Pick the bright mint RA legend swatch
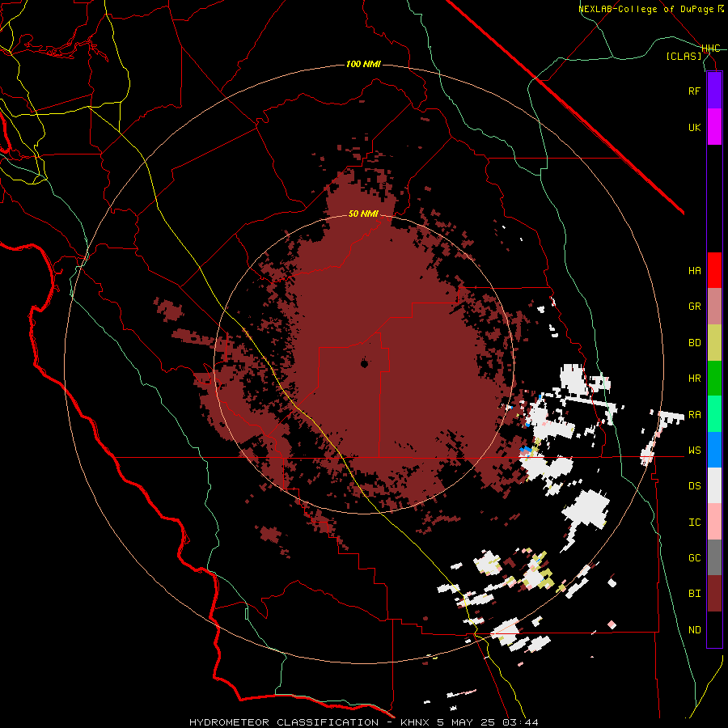 pyautogui.click(x=714, y=414)
